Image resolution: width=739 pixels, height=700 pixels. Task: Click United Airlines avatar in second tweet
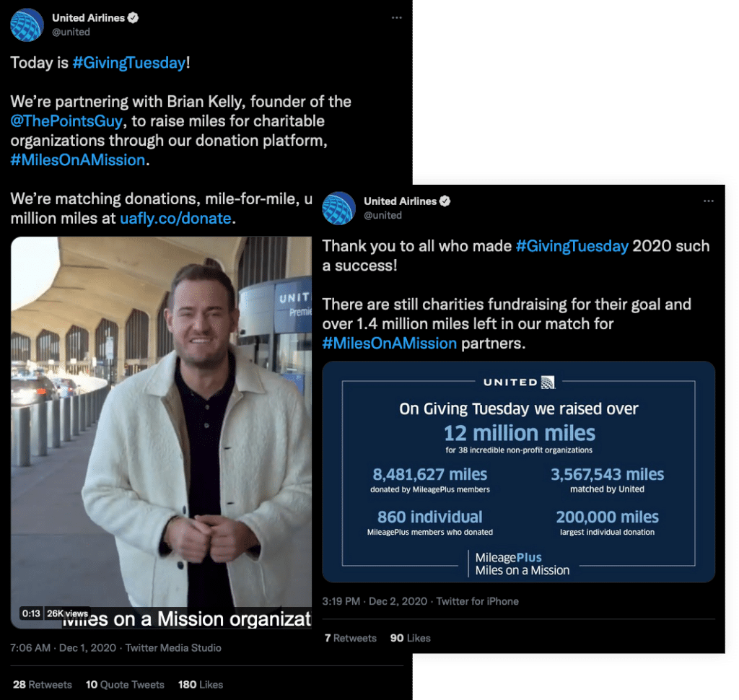(x=338, y=208)
